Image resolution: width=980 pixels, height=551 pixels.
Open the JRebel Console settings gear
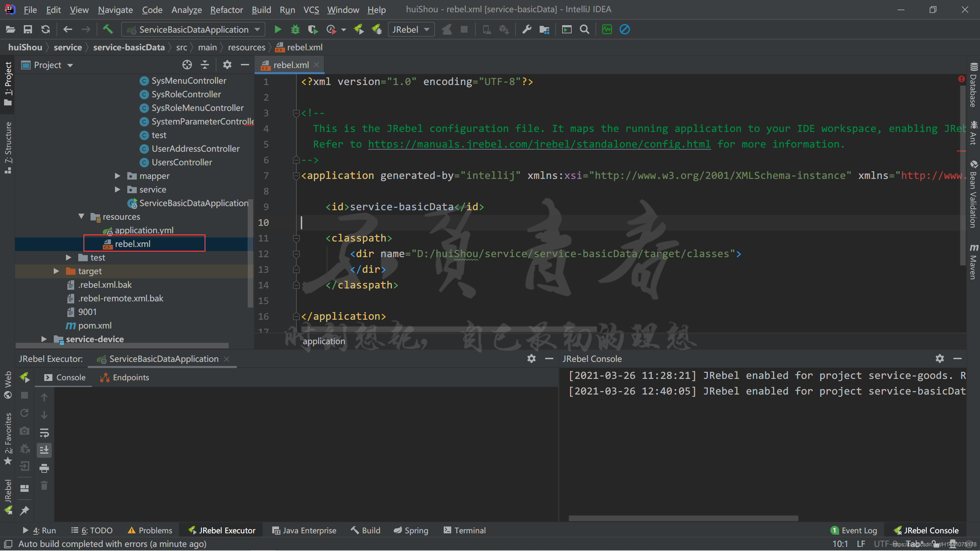point(939,358)
